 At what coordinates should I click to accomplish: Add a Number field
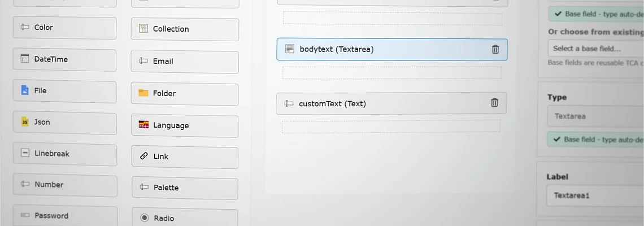pos(65,185)
